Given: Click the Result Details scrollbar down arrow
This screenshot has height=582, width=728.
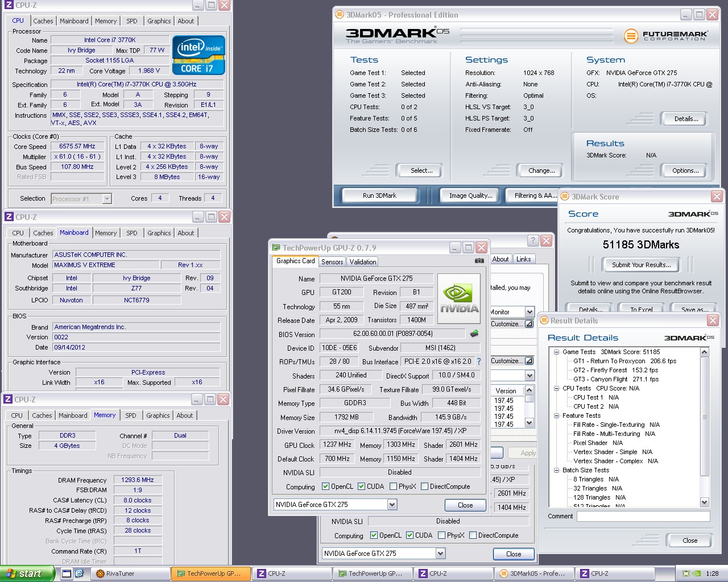Looking at the screenshot, I should coord(705,502).
